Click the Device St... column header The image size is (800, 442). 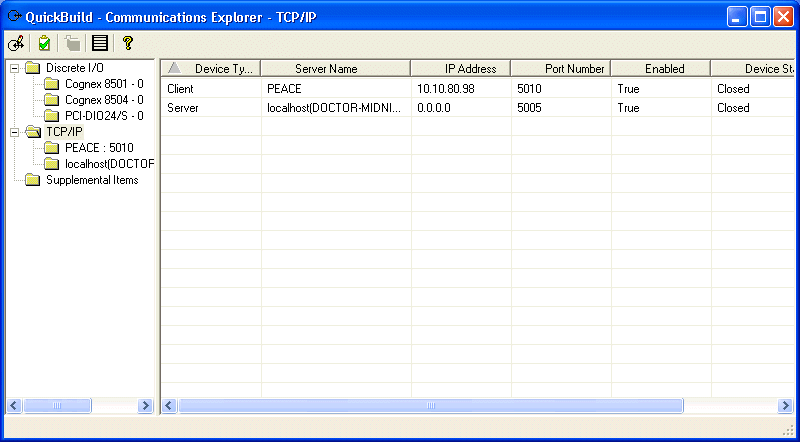click(x=753, y=68)
